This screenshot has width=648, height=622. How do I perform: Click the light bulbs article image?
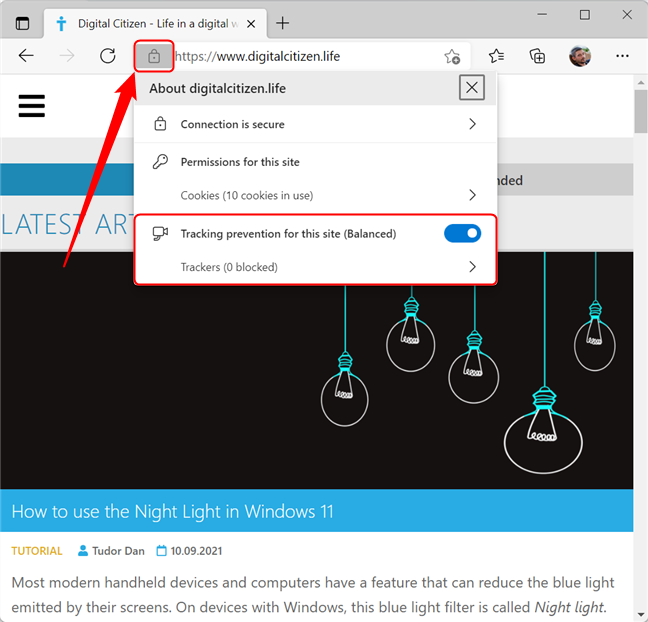tap(317, 370)
